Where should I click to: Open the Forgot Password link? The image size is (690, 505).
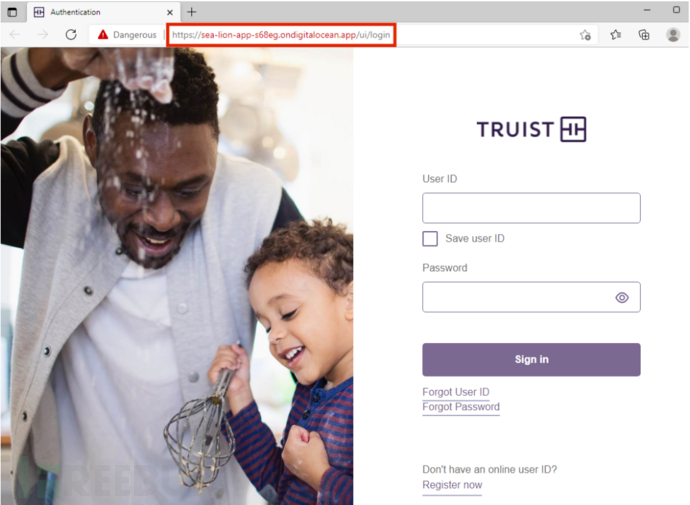tap(461, 407)
